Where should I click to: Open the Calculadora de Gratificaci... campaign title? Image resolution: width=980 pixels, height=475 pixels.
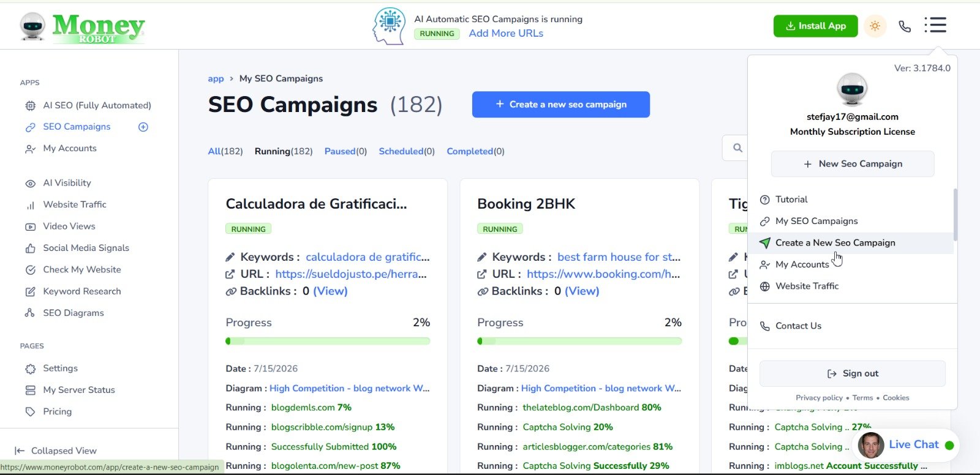tap(316, 204)
